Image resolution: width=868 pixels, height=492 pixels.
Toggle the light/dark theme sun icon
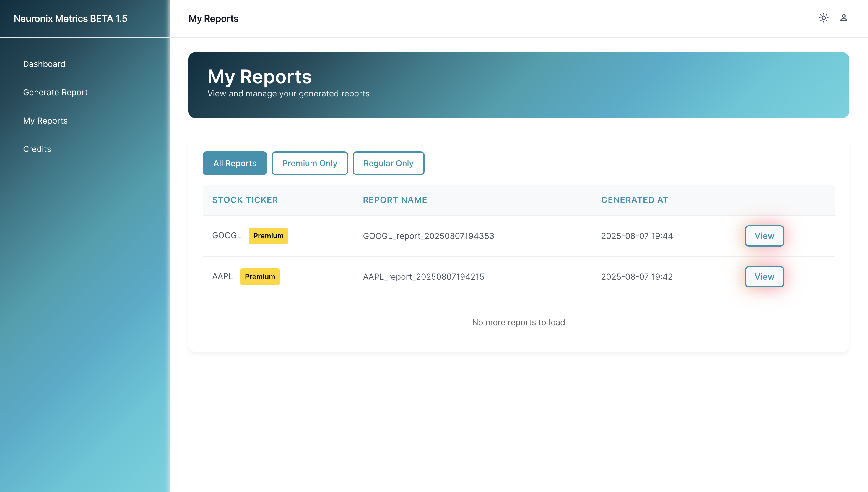point(823,18)
